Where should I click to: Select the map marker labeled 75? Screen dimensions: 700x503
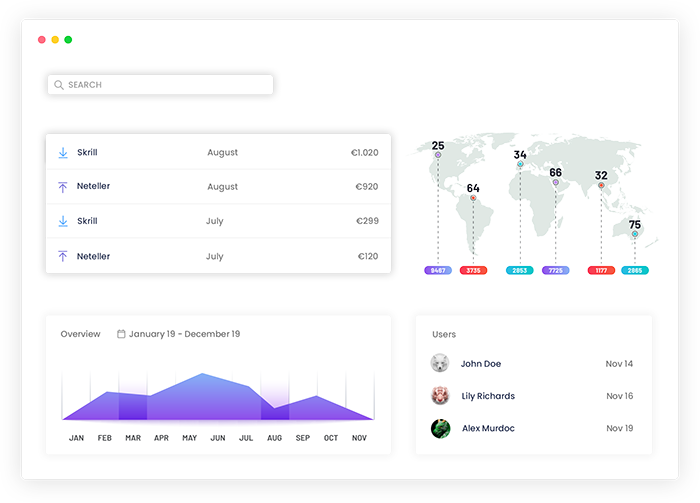pos(634,234)
